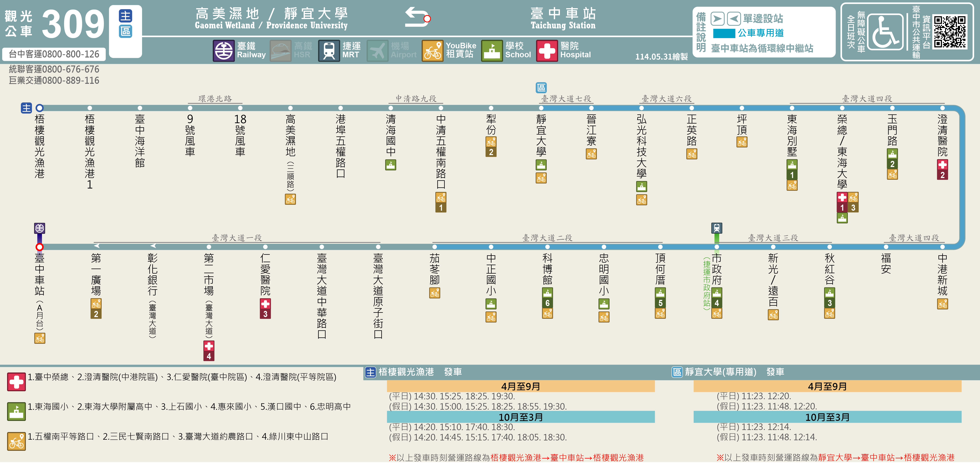The height and width of the screenshot is (463, 980).
Task: Click the direction arrow at 彰化銀行
Action: pos(153,246)
